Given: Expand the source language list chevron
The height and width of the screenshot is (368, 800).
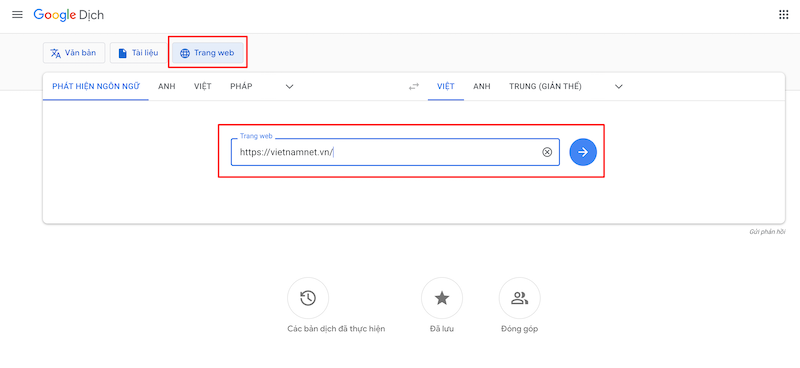Looking at the screenshot, I should (x=289, y=86).
